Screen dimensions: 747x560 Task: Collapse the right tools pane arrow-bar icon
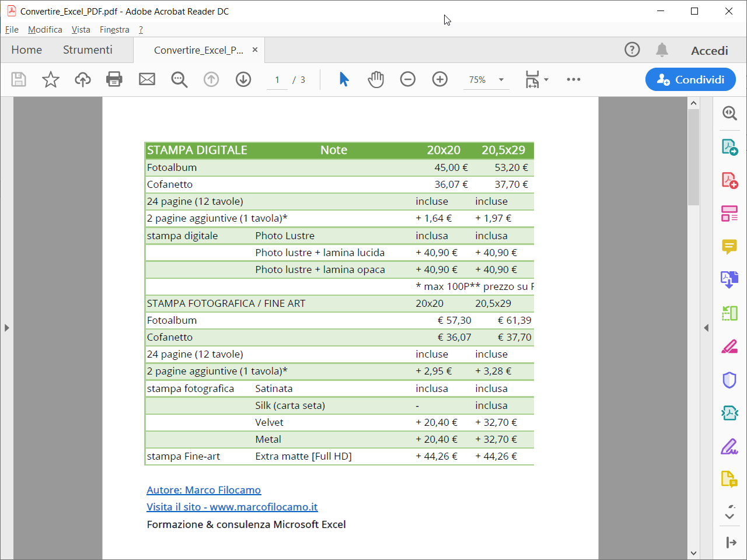tap(731, 542)
